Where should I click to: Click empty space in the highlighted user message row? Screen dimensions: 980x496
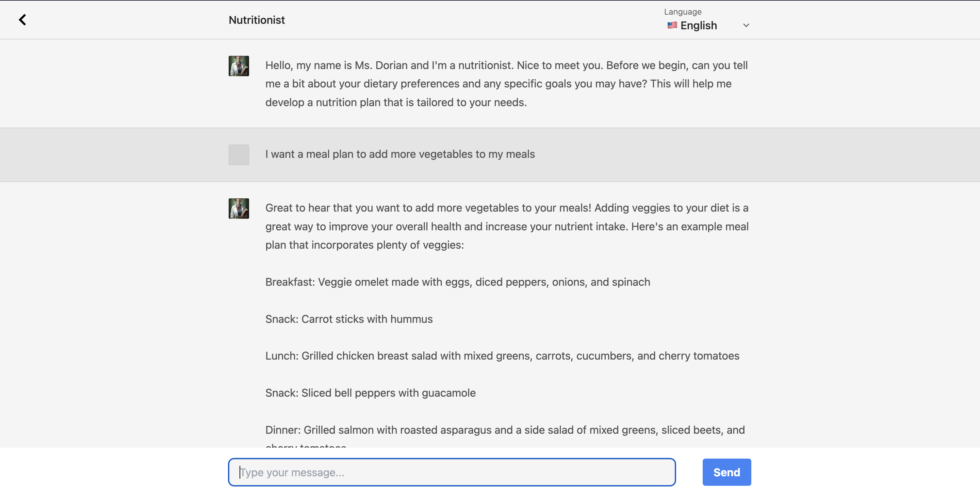pyautogui.click(x=761, y=155)
